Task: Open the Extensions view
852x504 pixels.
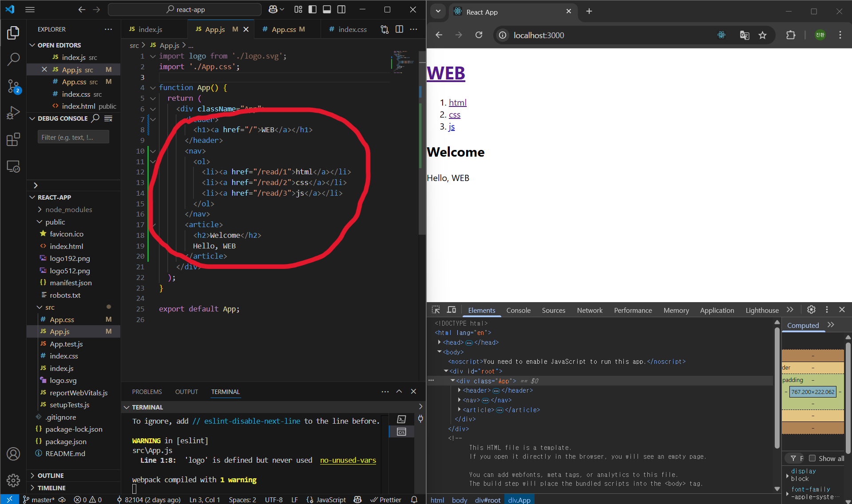Action: (13, 139)
